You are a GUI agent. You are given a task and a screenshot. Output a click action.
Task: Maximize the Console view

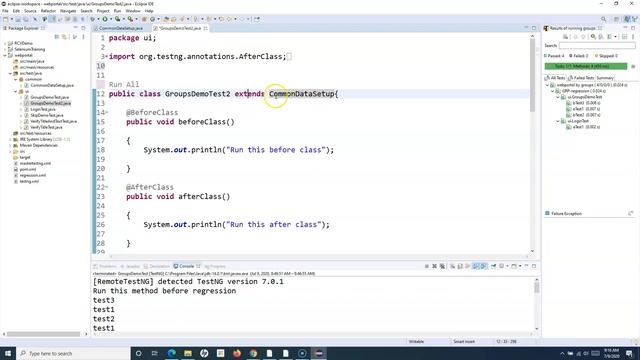534,266
